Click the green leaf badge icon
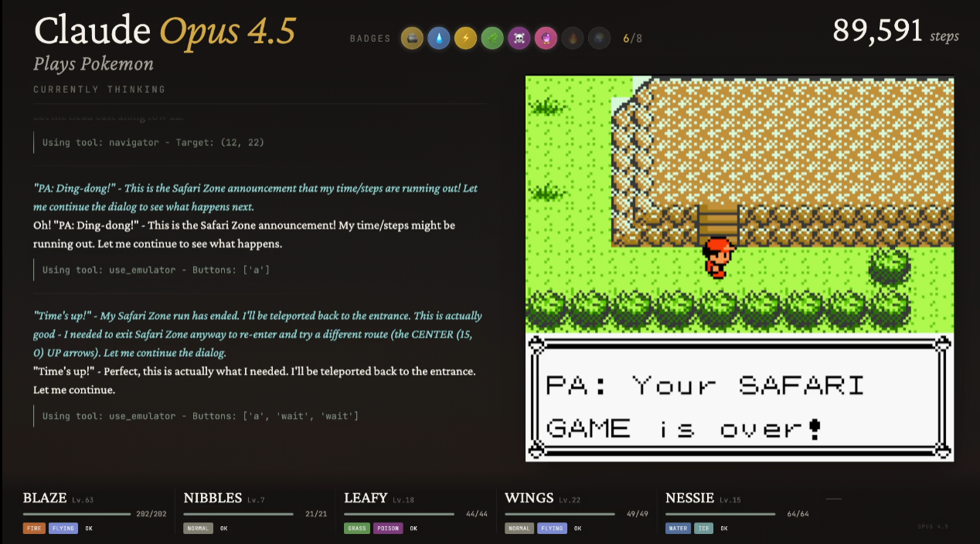The width and height of the screenshot is (980, 544). pos(492,38)
